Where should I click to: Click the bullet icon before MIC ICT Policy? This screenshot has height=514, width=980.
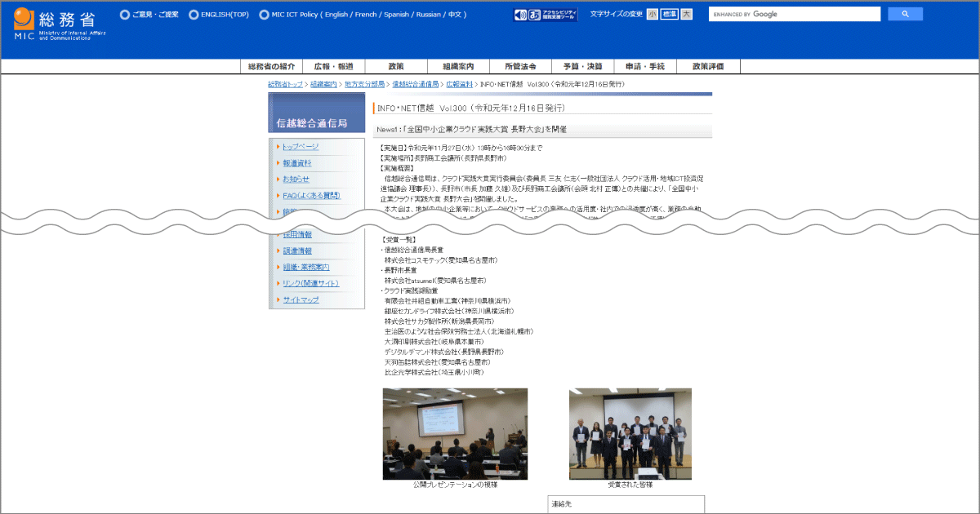pos(264,15)
